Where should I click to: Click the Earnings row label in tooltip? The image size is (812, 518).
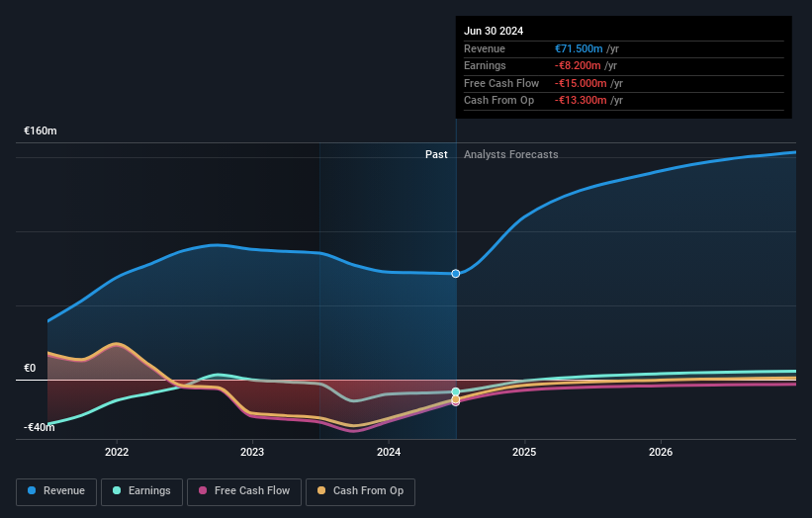[485, 65]
